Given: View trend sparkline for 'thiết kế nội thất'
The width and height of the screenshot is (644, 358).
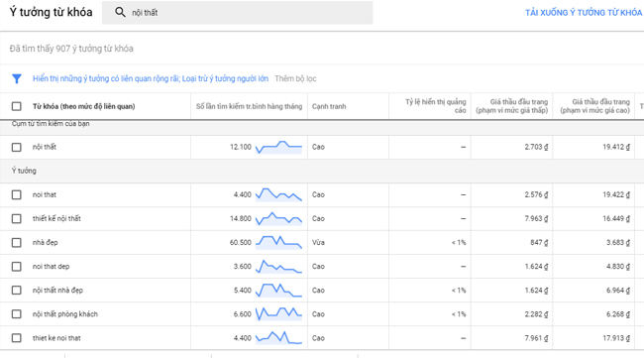Looking at the screenshot, I should [278, 218].
